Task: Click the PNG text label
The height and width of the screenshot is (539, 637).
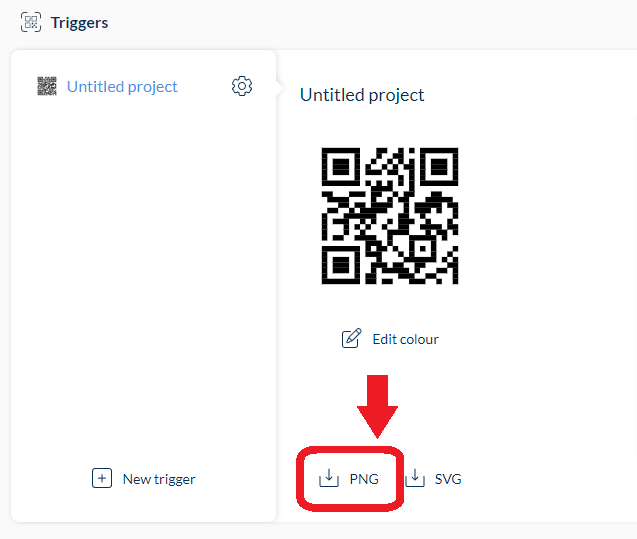Action: tap(364, 479)
